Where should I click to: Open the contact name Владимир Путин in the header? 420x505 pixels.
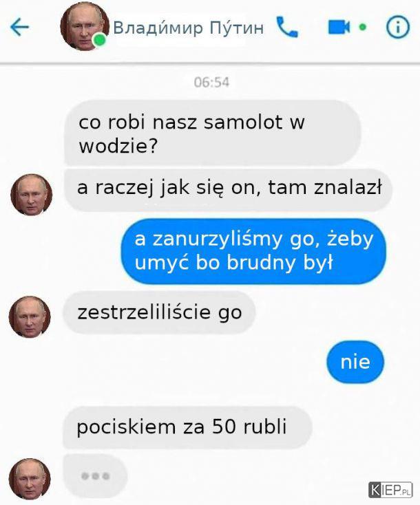click(x=189, y=28)
